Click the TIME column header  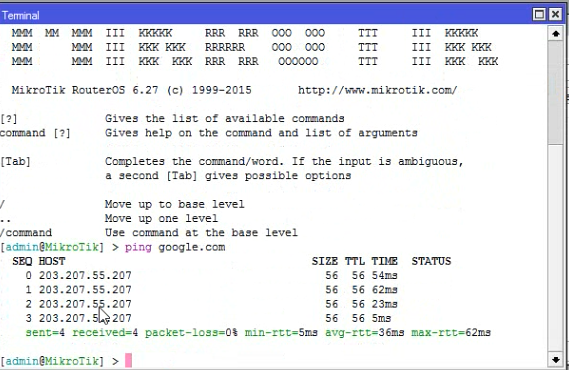tap(384, 261)
